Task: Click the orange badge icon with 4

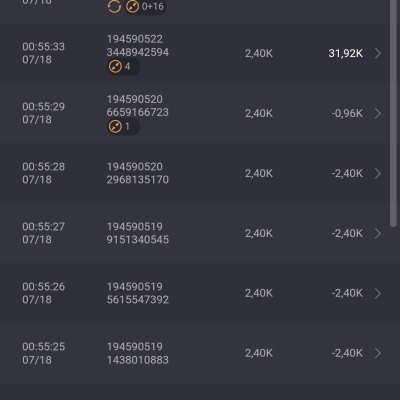Action: 115,66
